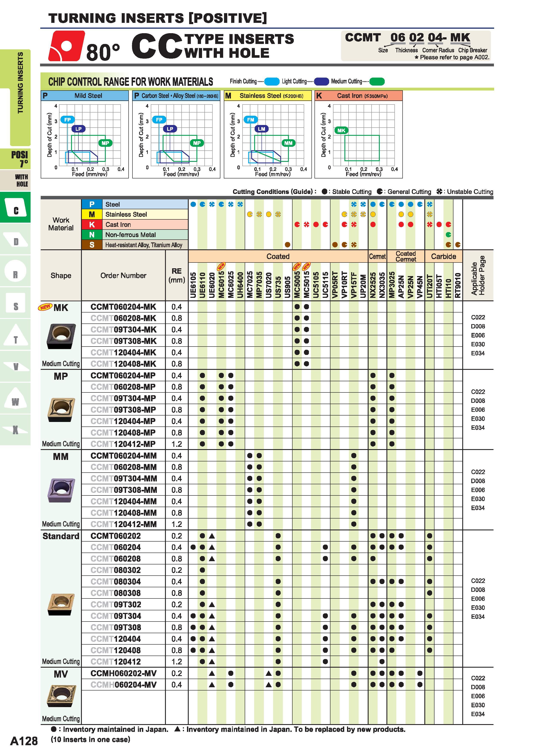Select the D shape tab on the sidebar
534x756 pixels.
[16, 239]
